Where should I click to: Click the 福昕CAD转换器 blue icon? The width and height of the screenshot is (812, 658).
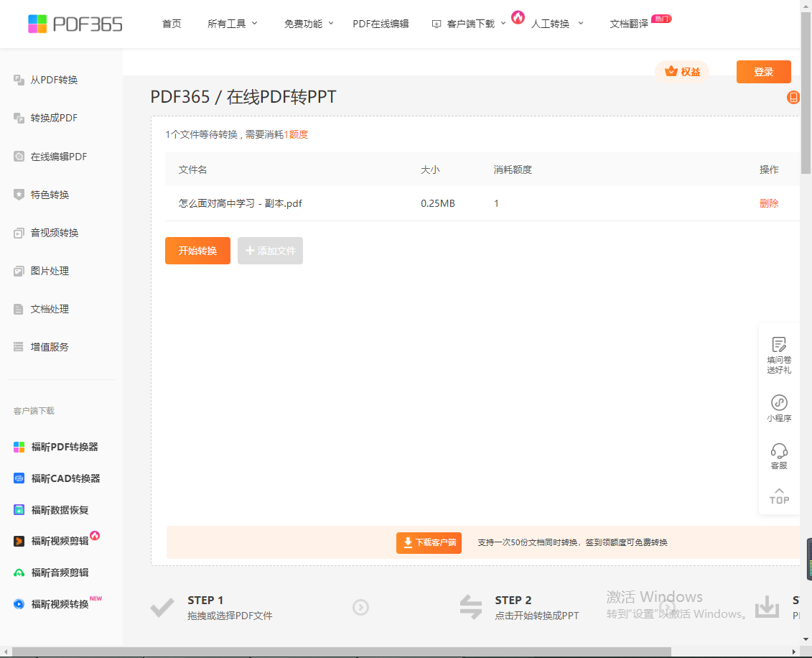[19, 478]
